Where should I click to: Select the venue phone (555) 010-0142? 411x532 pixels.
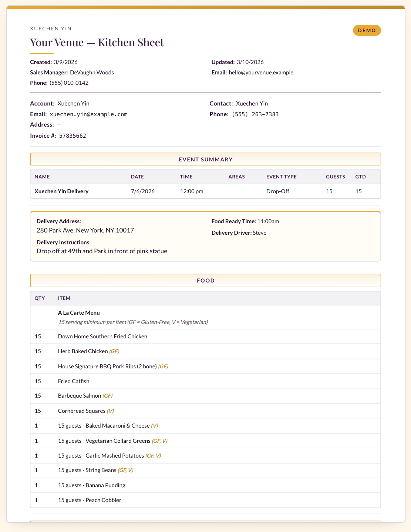click(69, 83)
